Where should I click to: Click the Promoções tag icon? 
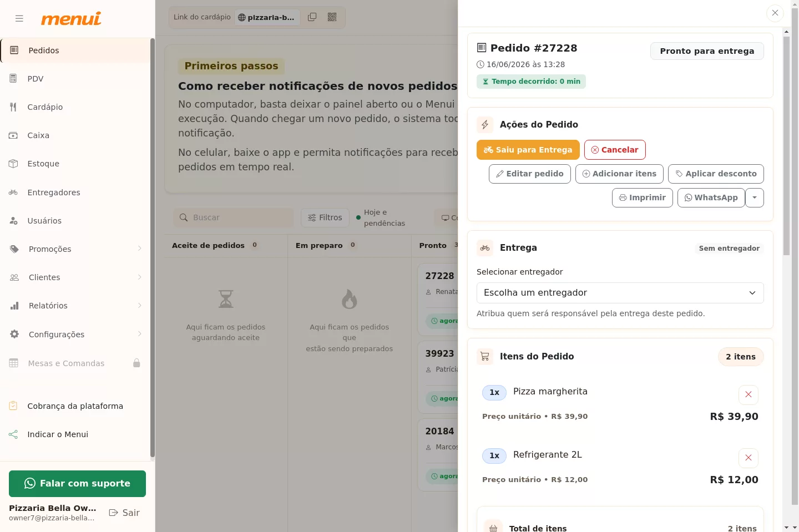coord(14,249)
